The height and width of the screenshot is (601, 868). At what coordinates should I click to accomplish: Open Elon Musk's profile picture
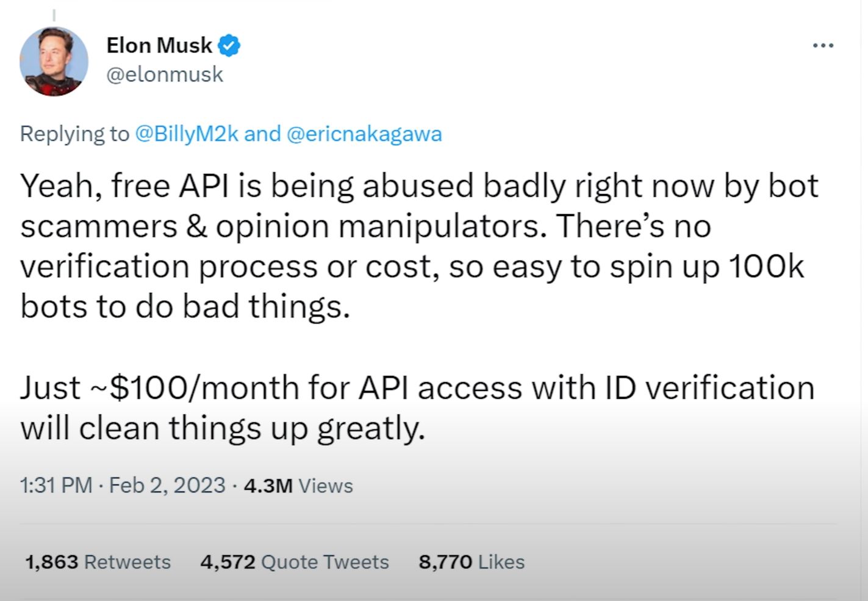click(54, 62)
